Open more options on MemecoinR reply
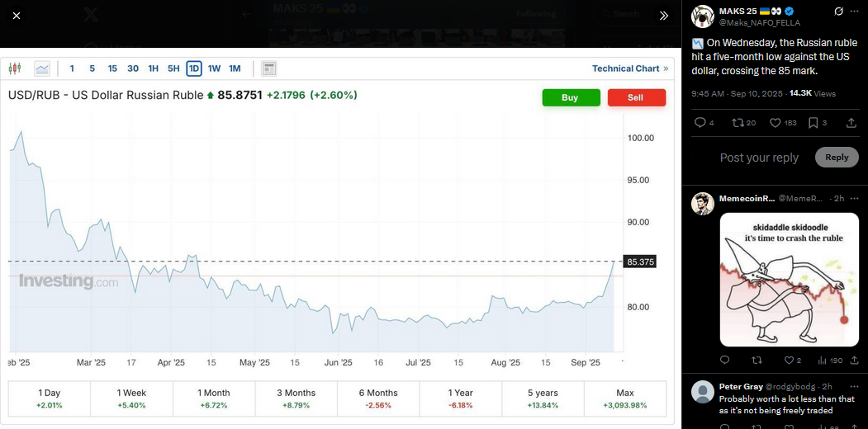The width and height of the screenshot is (868, 429). 854,198
